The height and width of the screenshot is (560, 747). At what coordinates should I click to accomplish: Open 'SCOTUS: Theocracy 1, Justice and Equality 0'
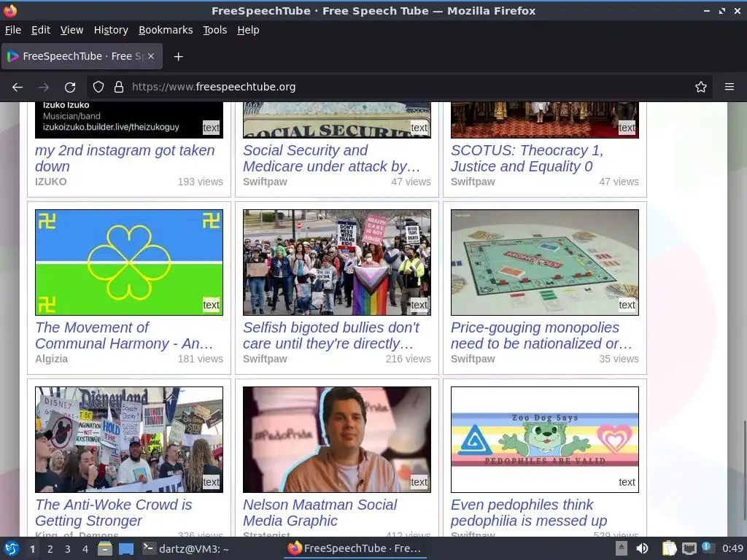coord(527,158)
